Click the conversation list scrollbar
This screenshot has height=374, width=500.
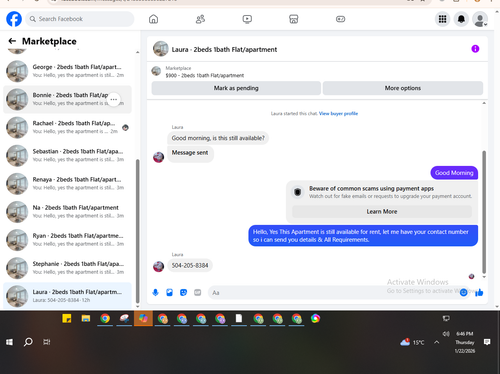click(137, 230)
